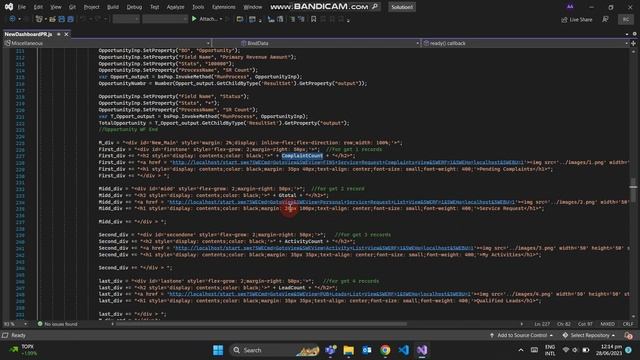The image size is (640, 360).
Task: Open the solution platforms combo box
Action: click(165, 19)
